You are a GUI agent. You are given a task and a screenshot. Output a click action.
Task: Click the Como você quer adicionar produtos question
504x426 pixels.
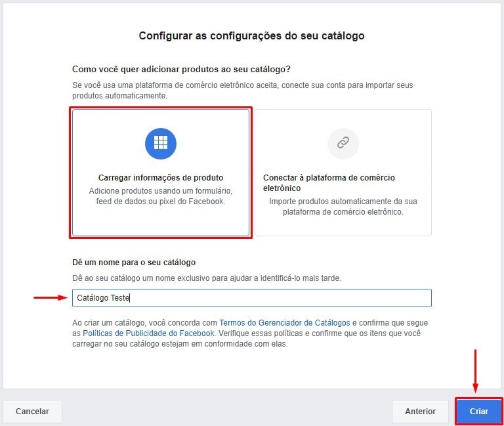tap(181, 70)
